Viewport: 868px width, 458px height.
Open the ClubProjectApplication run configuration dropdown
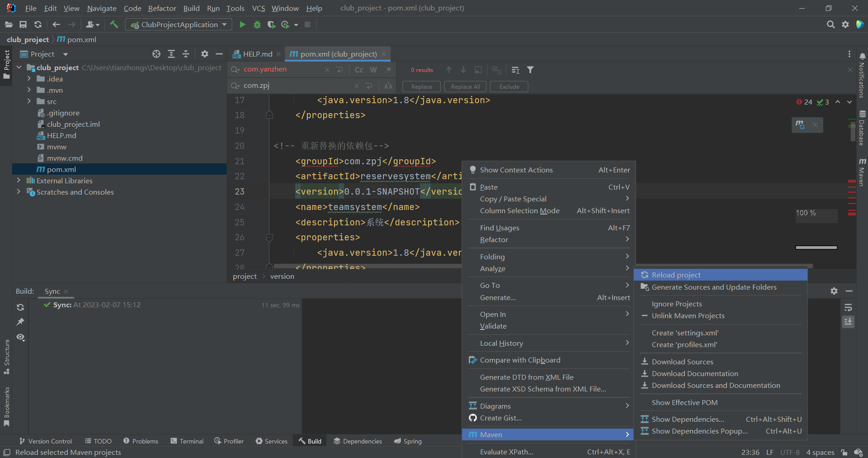point(179,24)
